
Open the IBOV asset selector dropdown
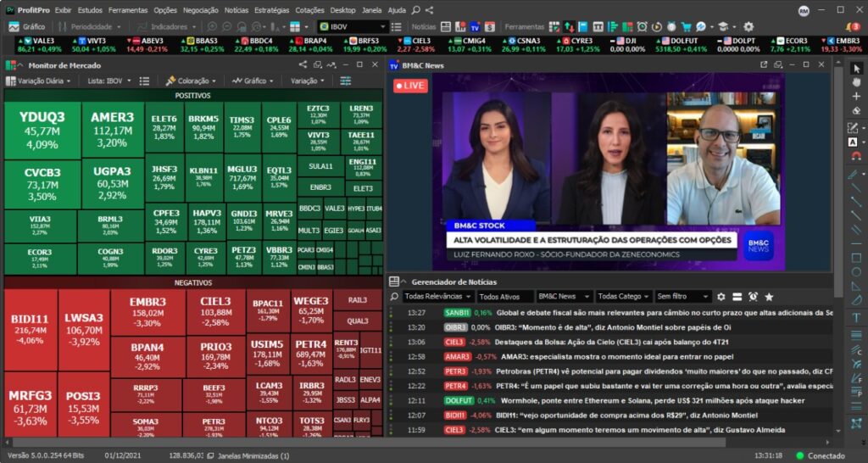(353, 26)
